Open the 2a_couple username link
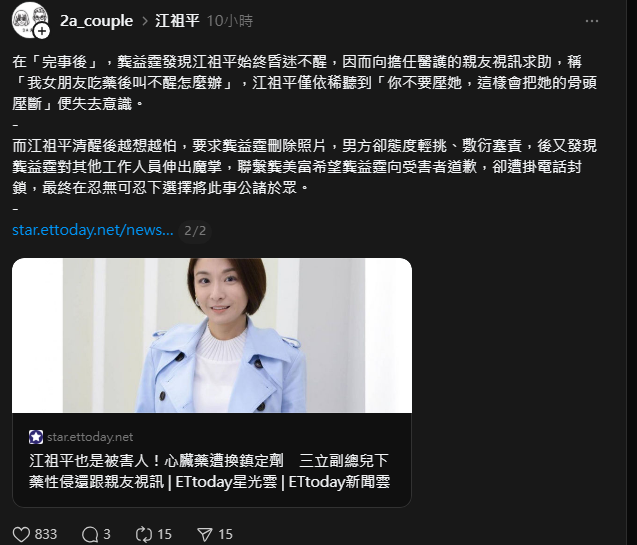The width and height of the screenshot is (637, 545). point(96,21)
